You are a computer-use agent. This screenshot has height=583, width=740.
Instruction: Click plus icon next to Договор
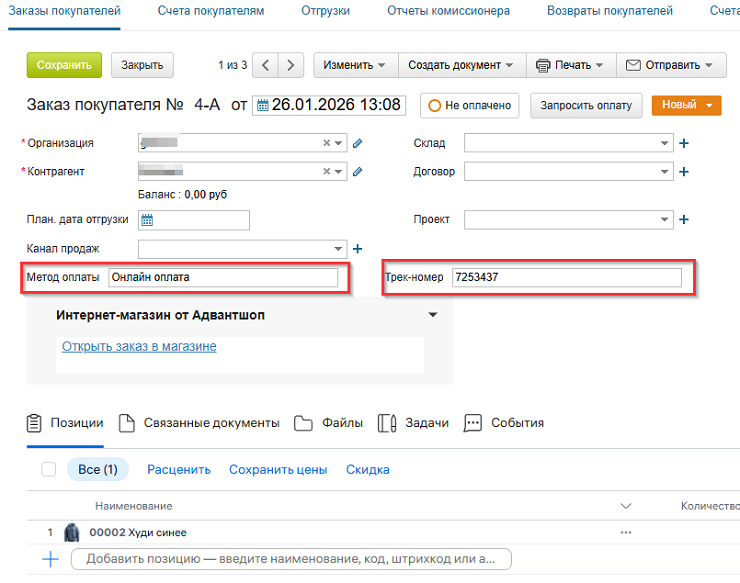[x=684, y=172]
